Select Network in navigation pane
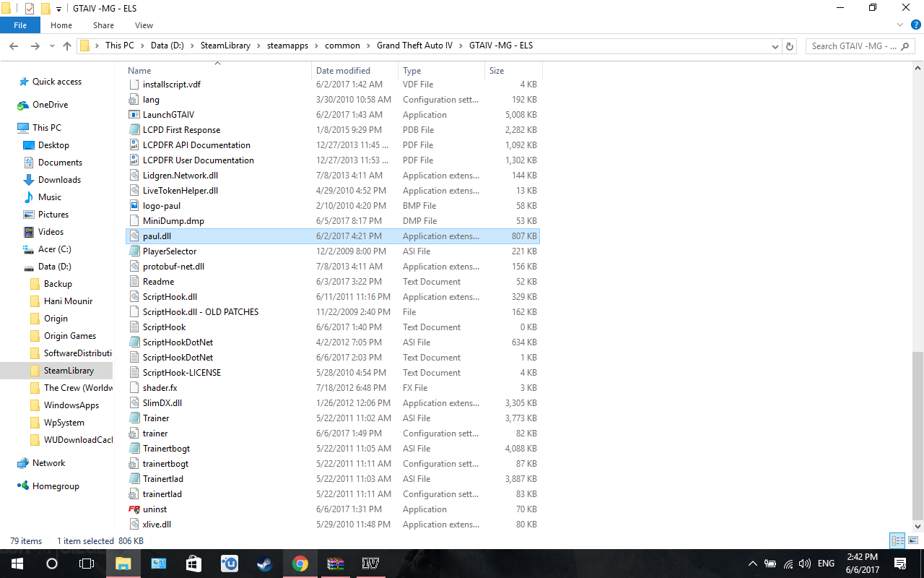 (48, 463)
